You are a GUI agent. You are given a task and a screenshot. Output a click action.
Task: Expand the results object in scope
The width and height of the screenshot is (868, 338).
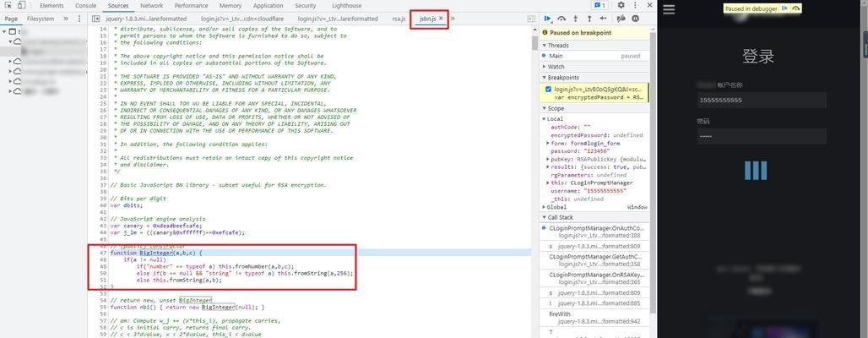pos(548,166)
